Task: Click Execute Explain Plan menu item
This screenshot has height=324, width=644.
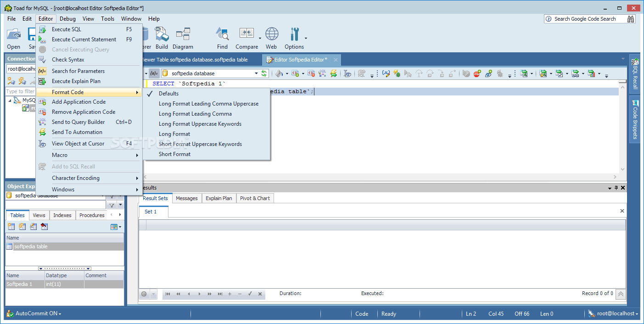Action: (89, 81)
